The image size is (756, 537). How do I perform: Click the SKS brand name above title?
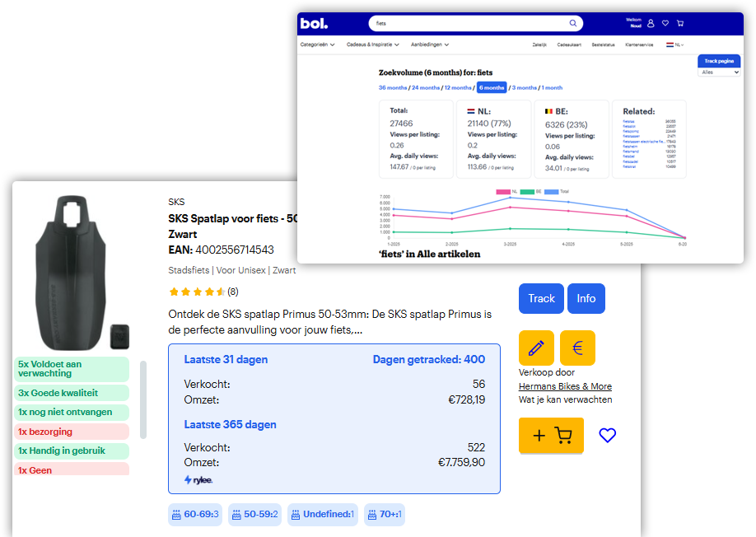(x=176, y=202)
